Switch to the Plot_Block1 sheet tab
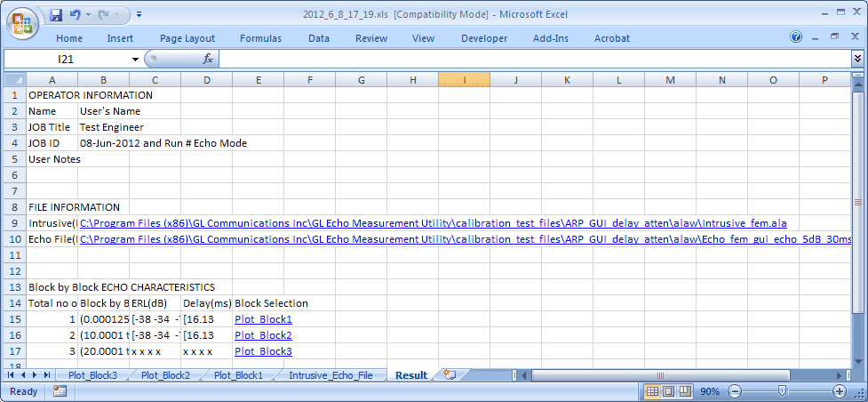The width and height of the screenshot is (868, 402). (x=239, y=375)
